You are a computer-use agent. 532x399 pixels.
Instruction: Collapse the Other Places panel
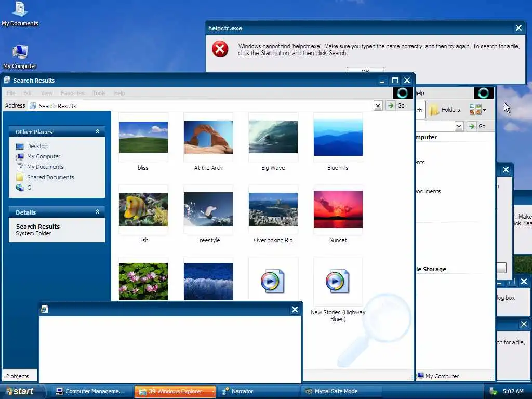point(97,131)
